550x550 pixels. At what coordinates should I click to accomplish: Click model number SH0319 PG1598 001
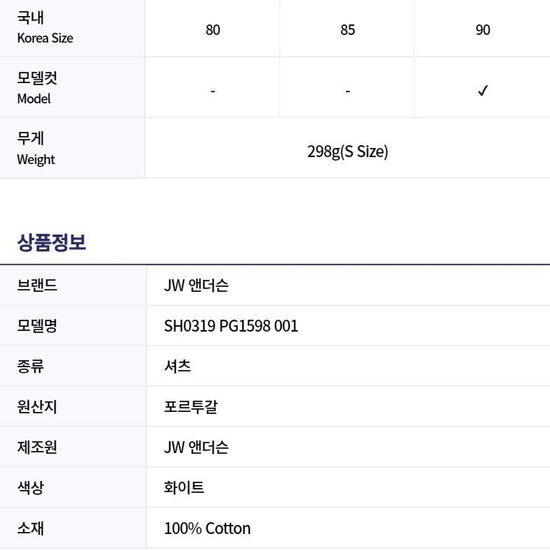pos(231,326)
